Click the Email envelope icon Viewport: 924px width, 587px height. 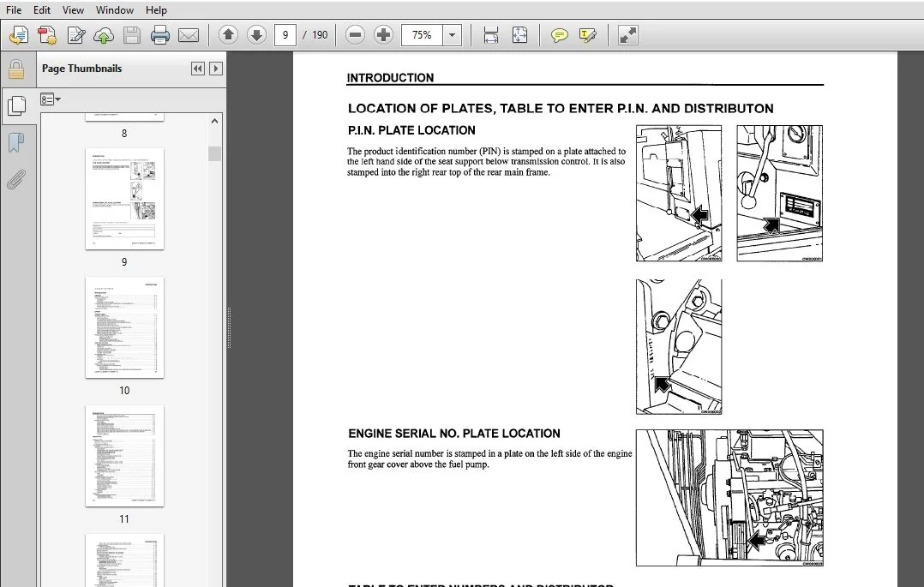(x=188, y=35)
